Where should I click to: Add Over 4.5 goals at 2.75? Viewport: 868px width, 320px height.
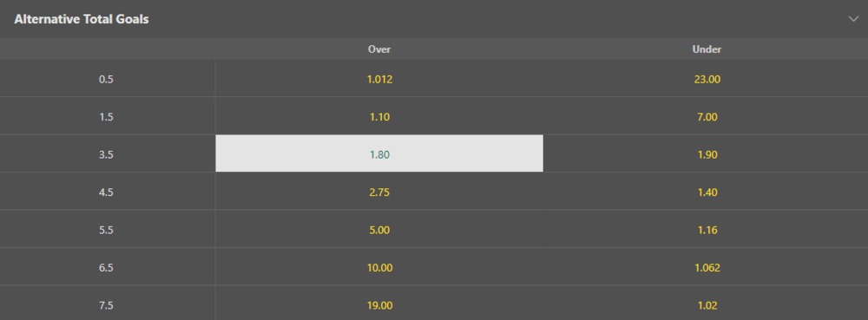[x=379, y=192]
